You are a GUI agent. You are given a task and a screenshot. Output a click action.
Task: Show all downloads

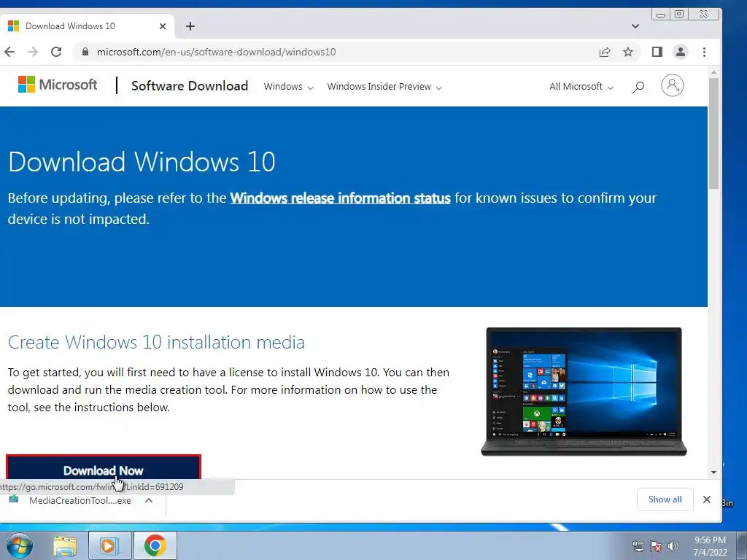point(665,499)
